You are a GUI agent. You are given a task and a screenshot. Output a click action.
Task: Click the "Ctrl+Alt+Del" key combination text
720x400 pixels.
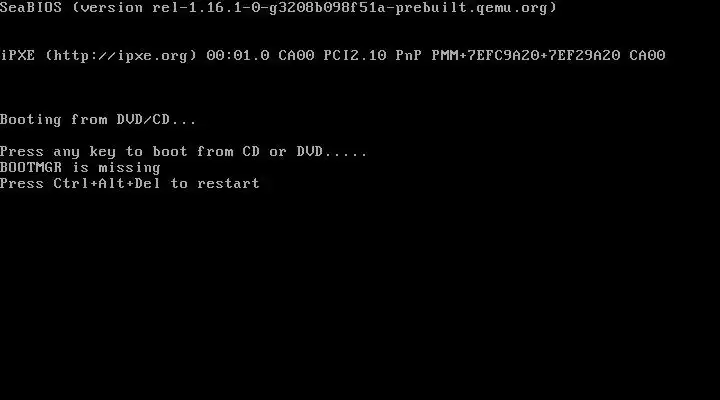[107, 184]
